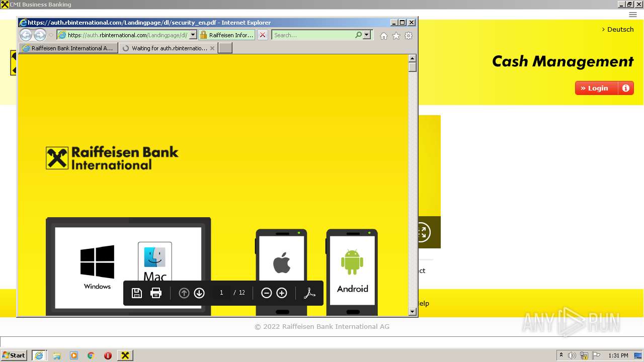Maximize the Internet Explorer window
This screenshot has width=644, height=362.
[x=403, y=23]
